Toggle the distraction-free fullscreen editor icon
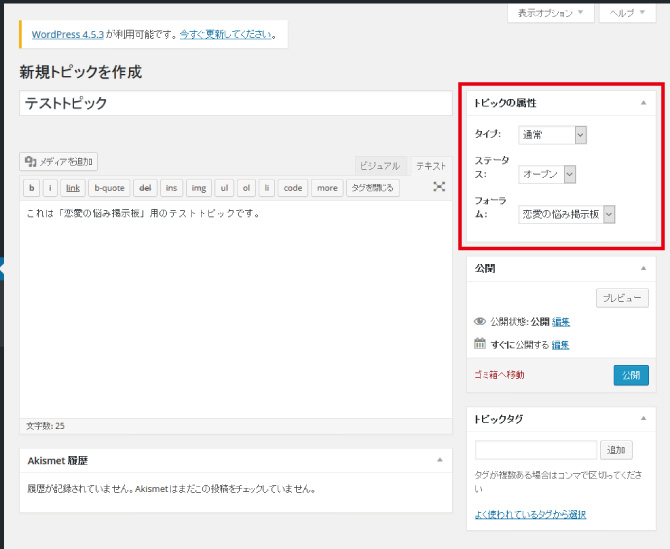 click(x=439, y=187)
